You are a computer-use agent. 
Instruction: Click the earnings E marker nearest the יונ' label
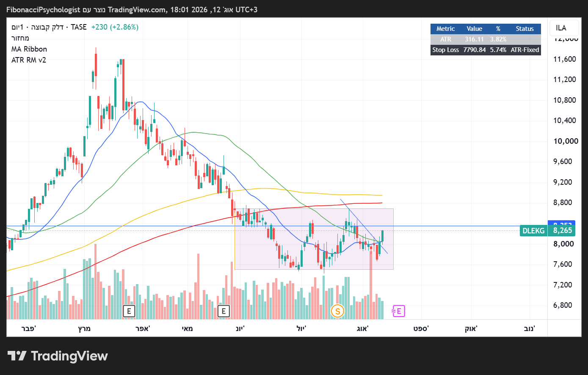coord(224,312)
